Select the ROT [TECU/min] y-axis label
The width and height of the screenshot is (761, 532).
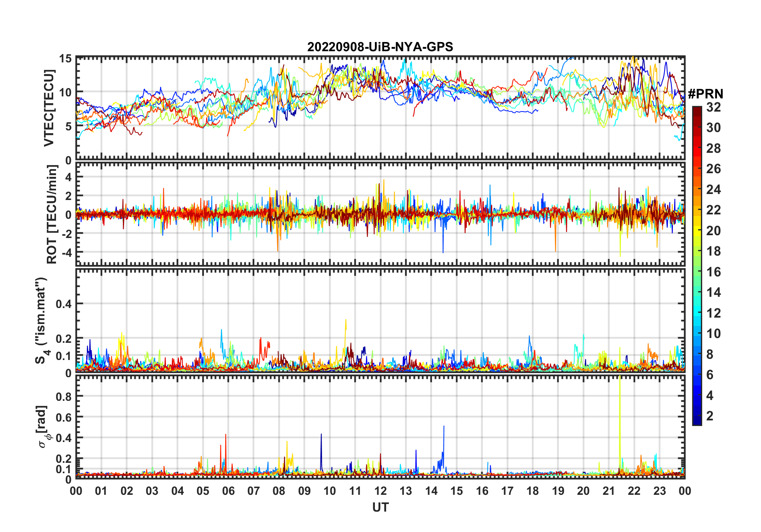(x=52, y=214)
